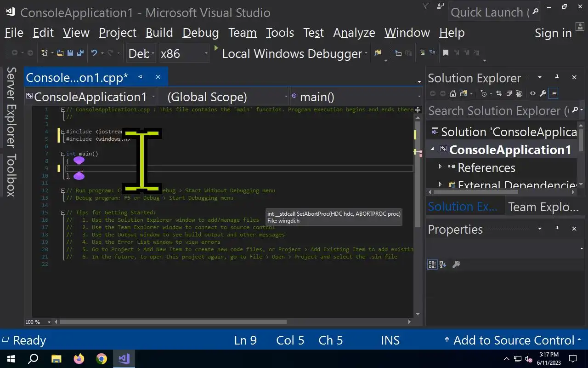Open the Solution Explorer window options dropdown
The width and height of the screenshot is (588, 368).
click(540, 77)
